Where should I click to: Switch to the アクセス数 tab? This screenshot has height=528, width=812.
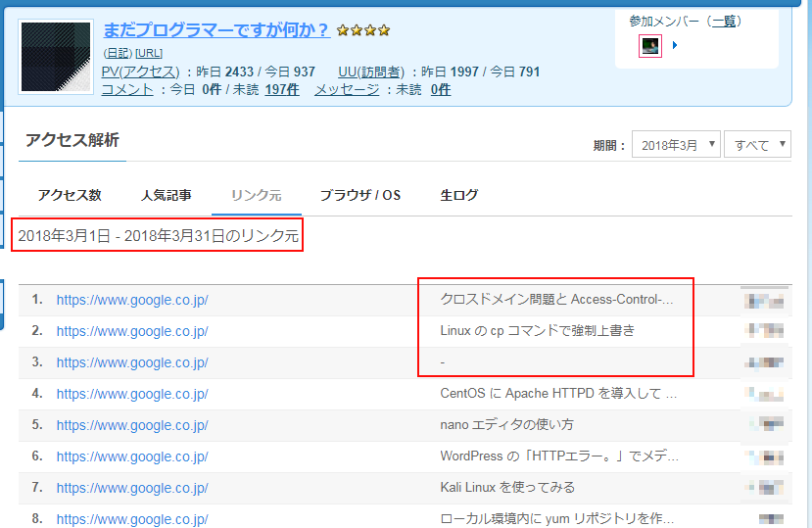pyautogui.click(x=70, y=195)
